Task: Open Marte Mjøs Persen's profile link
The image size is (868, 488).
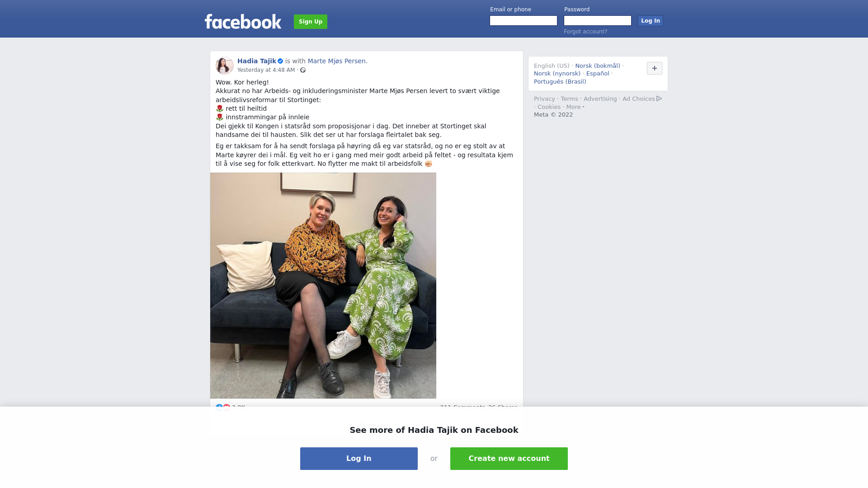Action: point(337,61)
